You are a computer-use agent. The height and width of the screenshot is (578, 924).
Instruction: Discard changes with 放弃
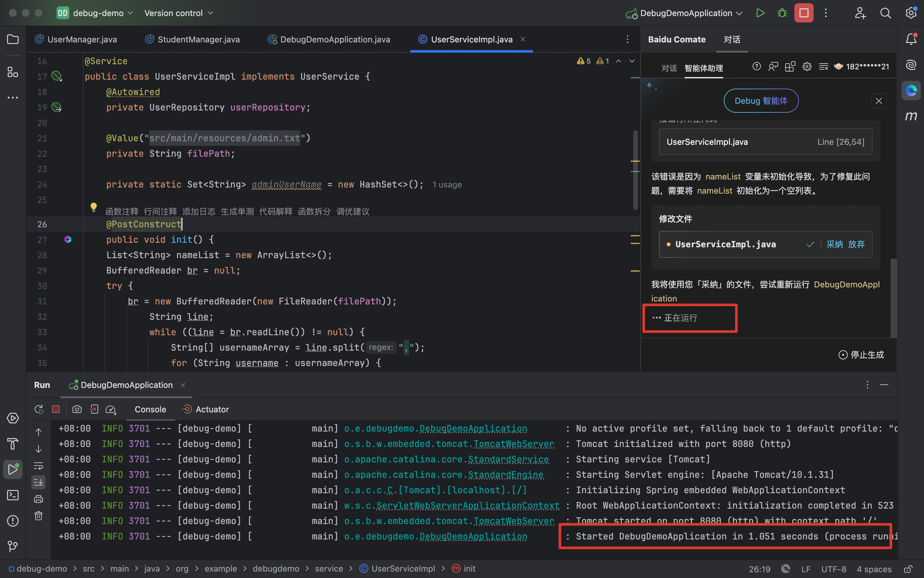(x=856, y=244)
